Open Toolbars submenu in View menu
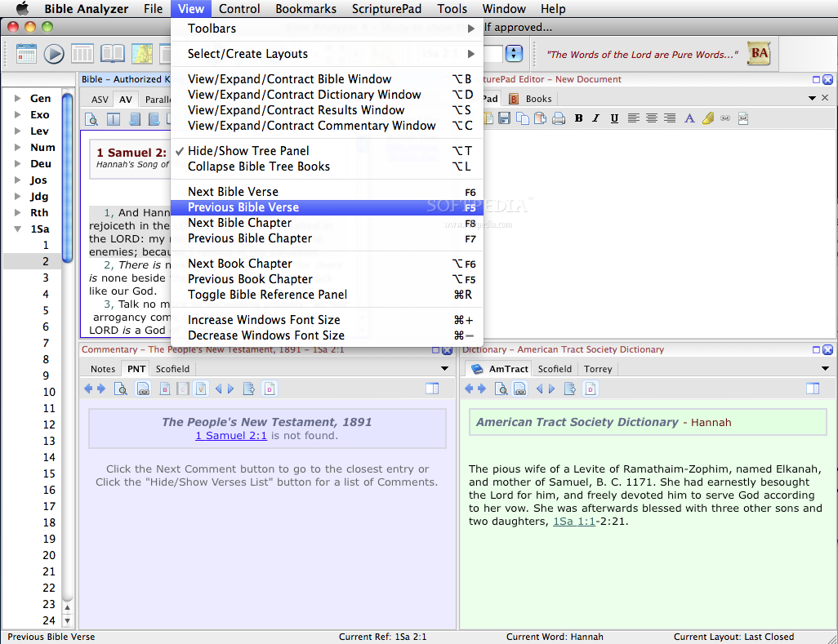Screen dimensions: 838x644 327,29
